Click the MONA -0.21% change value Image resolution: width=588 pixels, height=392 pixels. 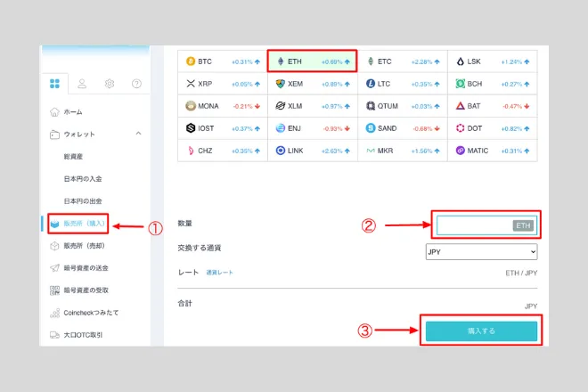(243, 106)
